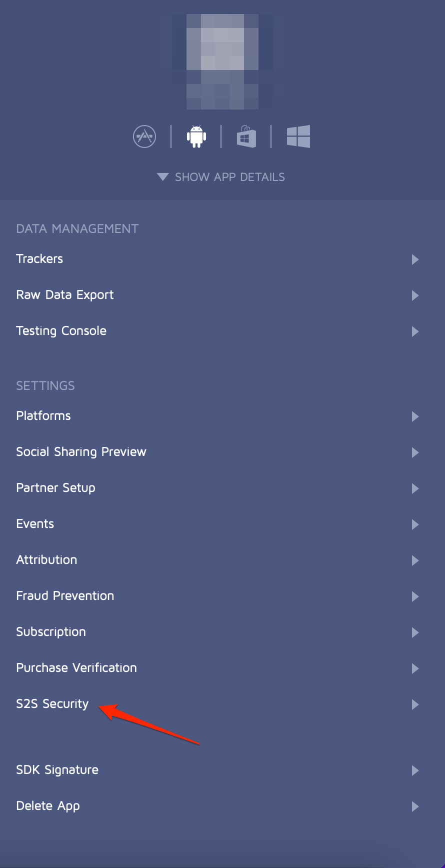Open Fraud Prevention settings

coord(64,596)
